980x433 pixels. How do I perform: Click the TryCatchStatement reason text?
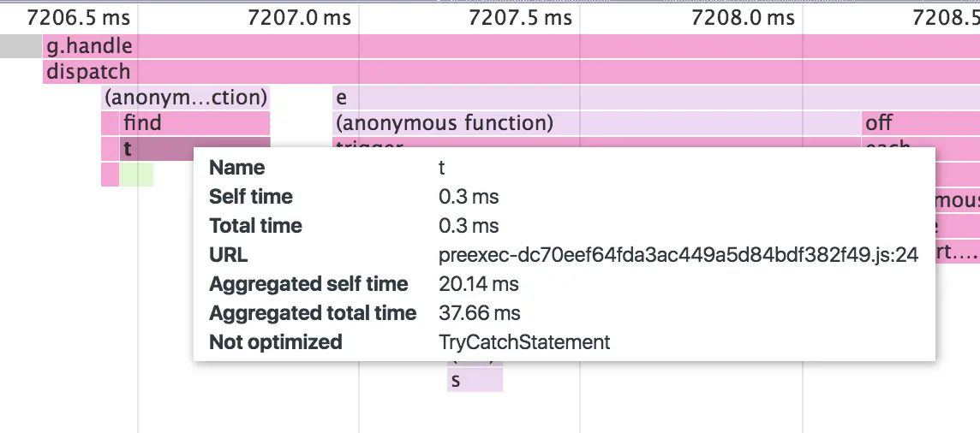click(524, 342)
